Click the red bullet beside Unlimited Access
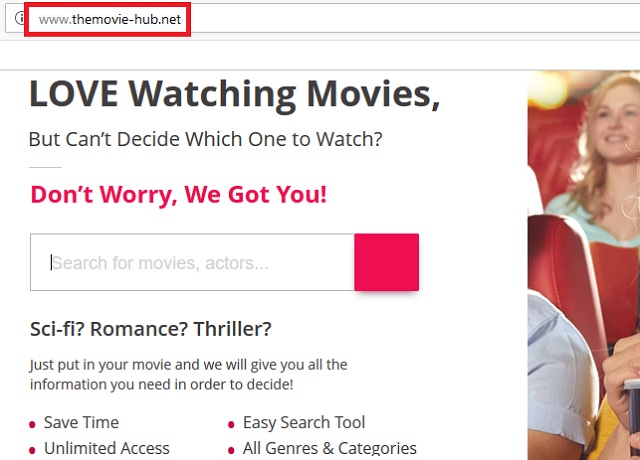The image size is (640, 460). click(32, 451)
